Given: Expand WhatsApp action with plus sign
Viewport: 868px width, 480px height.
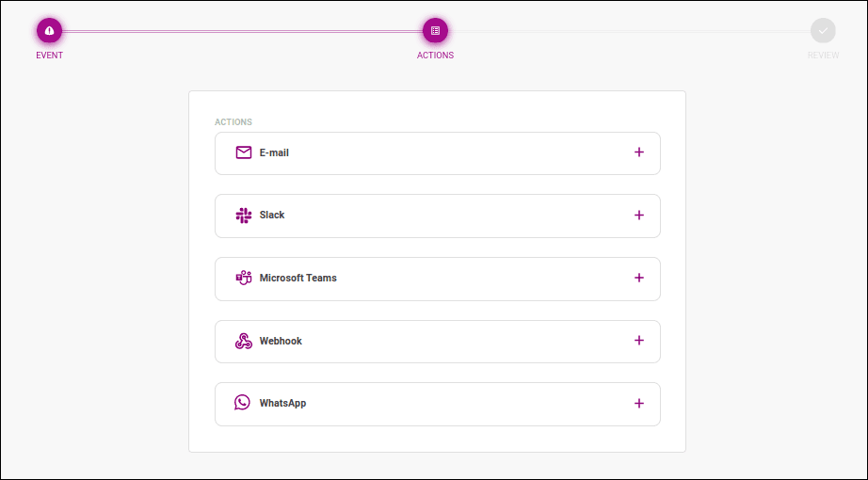Looking at the screenshot, I should pyautogui.click(x=639, y=404).
